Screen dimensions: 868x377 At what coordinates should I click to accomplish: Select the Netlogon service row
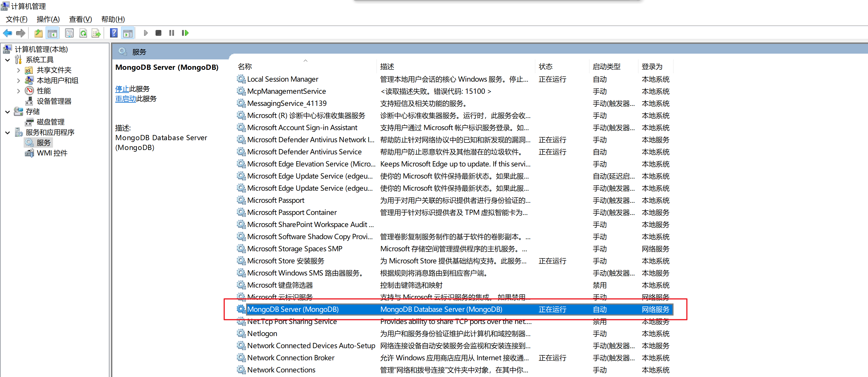[454, 333]
